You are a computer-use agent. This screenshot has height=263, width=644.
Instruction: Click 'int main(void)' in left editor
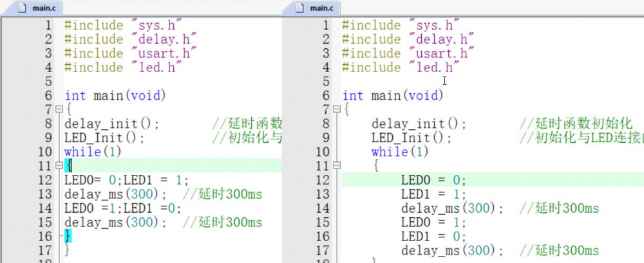coord(115,96)
